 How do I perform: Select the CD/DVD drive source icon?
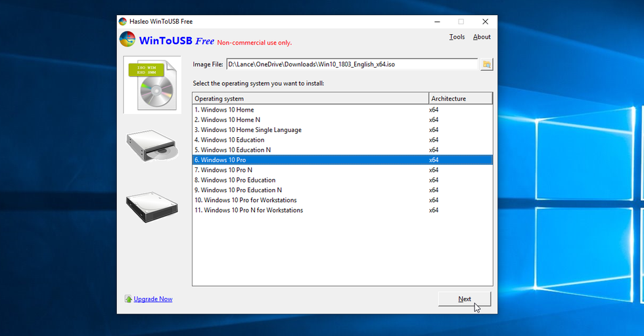tap(152, 146)
